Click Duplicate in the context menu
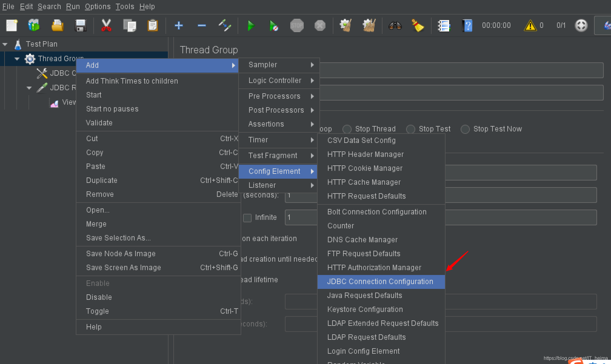The width and height of the screenshot is (611, 364). point(102,180)
